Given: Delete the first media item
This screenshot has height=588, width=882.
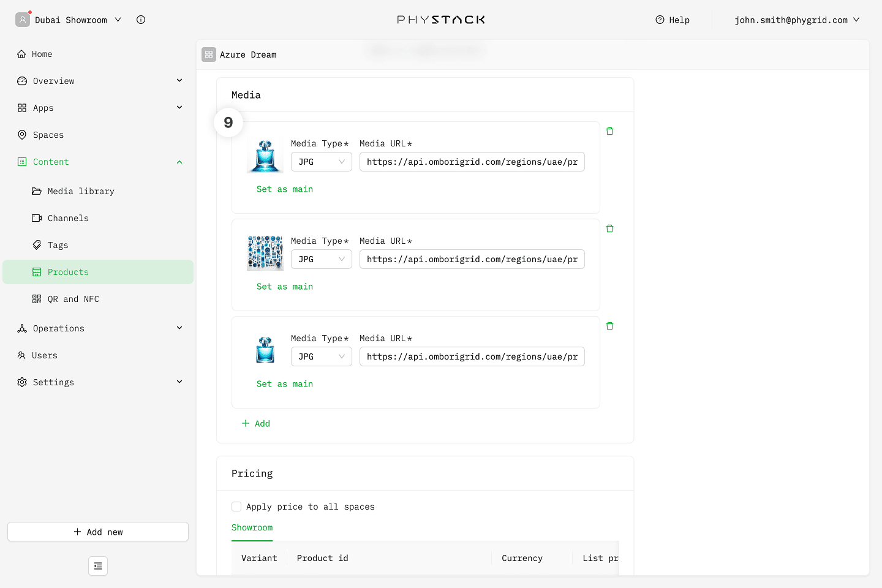Looking at the screenshot, I should pos(609,131).
